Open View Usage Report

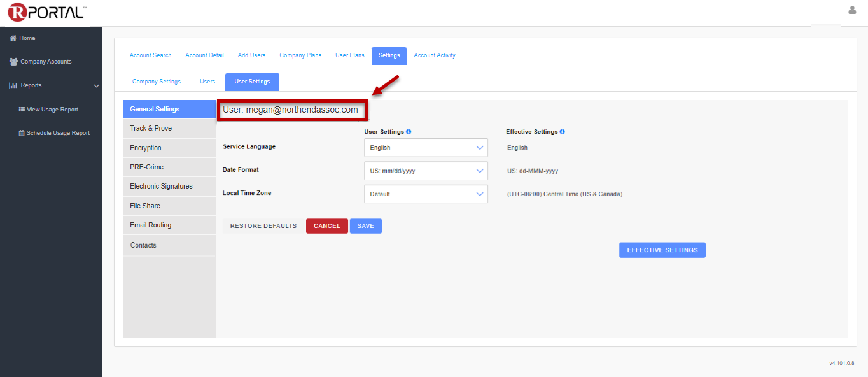point(52,110)
